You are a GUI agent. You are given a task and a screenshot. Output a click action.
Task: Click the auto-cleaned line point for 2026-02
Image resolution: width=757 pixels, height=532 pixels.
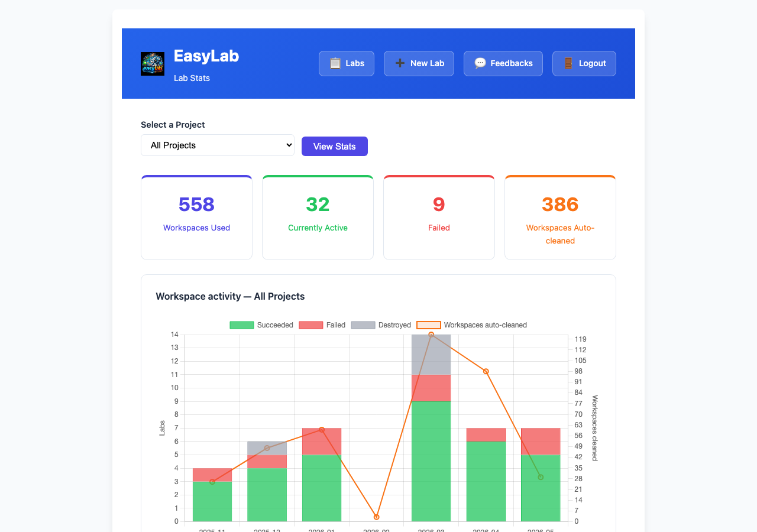tap(377, 517)
